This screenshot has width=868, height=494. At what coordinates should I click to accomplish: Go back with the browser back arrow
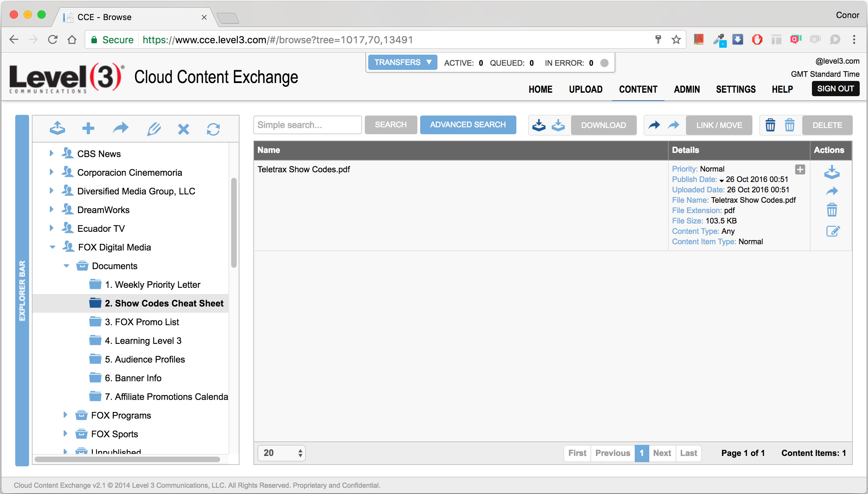tap(14, 39)
